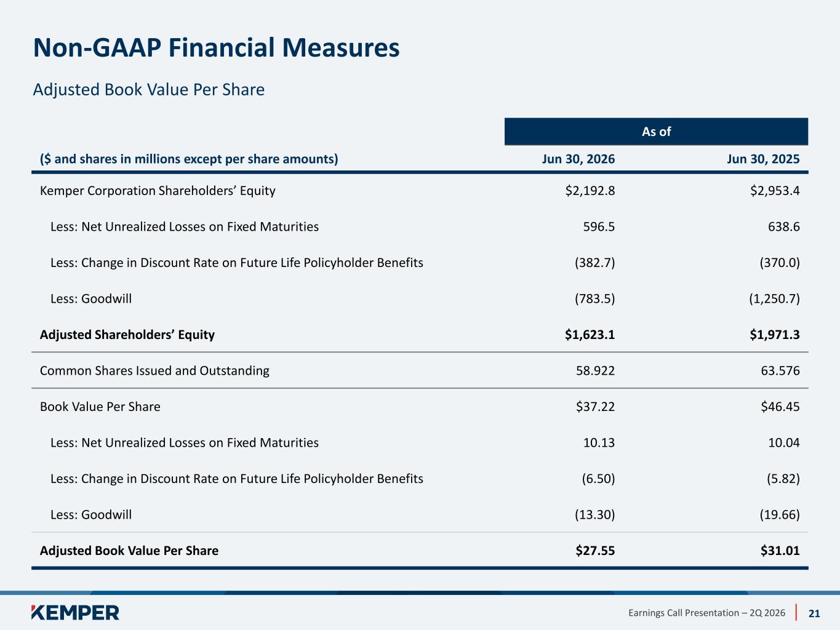840x630 pixels.
Task: Click the Kemper logo in the footer
Action: click(75, 612)
